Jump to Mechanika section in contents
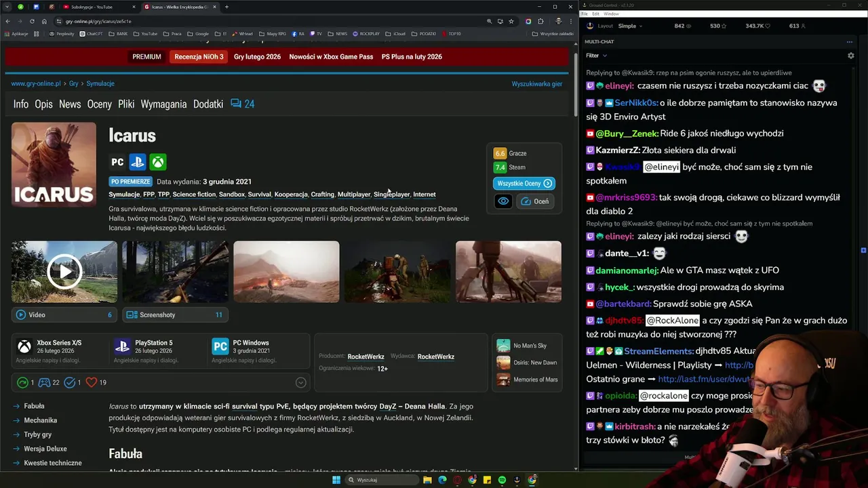The width and height of the screenshot is (868, 488). coord(41,420)
